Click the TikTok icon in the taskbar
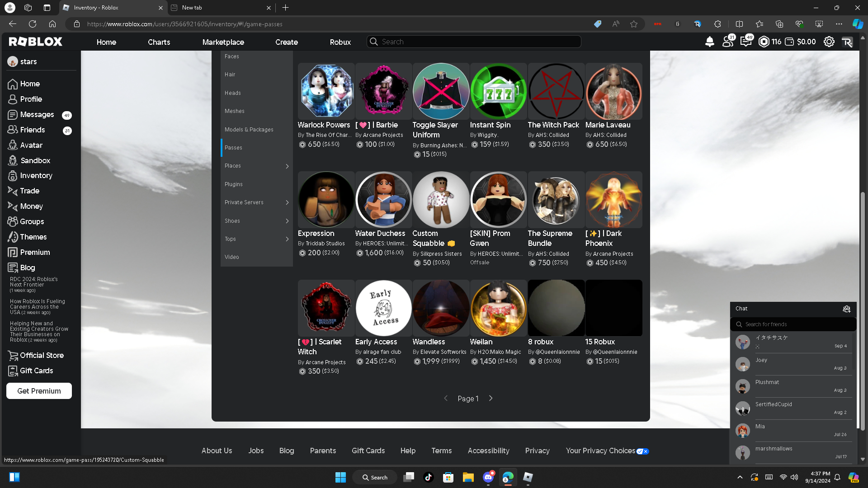This screenshot has width=868, height=488. (428, 477)
